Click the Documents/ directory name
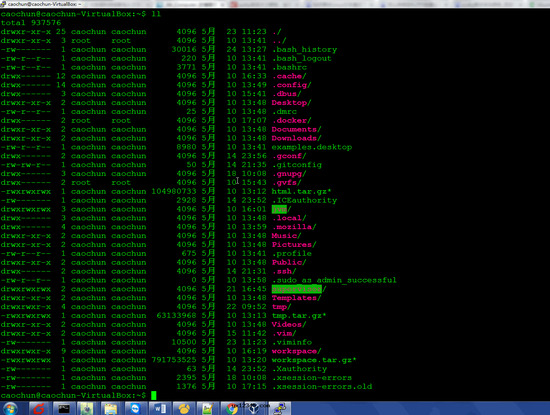This screenshot has width=550, height=415. click(296, 129)
